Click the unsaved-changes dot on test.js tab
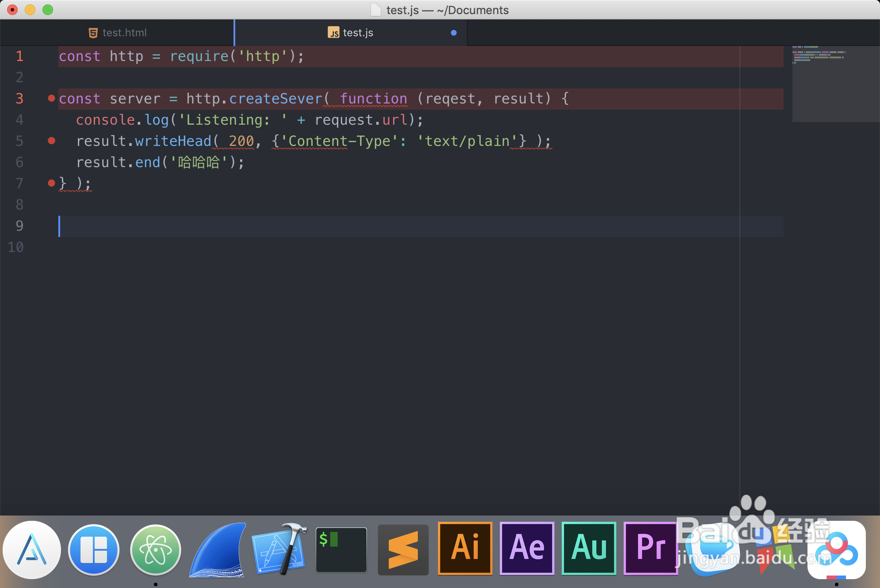The height and width of the screenshot is (588, 880). [x=453, y=33]
